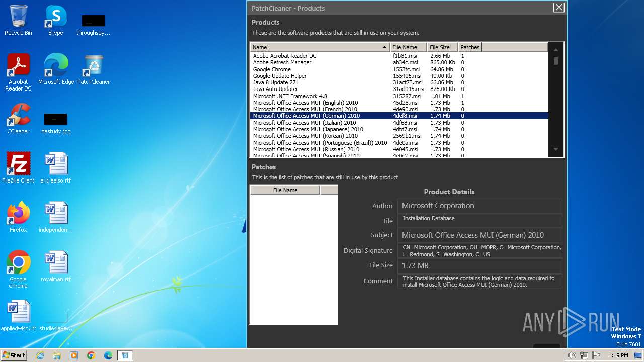644x362 pixels.
Task: Launch Firefox desktop shortcut
Action: tap(18, 217)
